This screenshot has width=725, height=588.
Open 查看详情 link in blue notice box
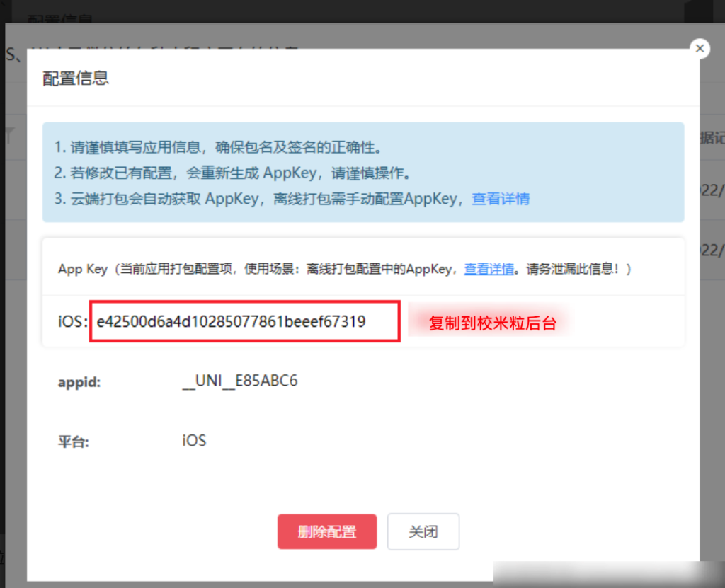coord(501,199)
